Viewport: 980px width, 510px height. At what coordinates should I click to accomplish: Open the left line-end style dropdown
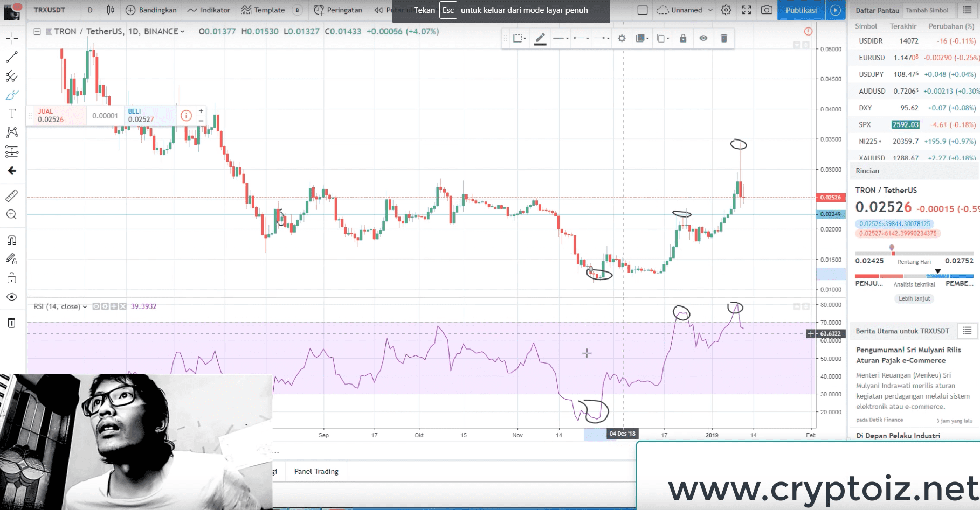click(581, 38)
